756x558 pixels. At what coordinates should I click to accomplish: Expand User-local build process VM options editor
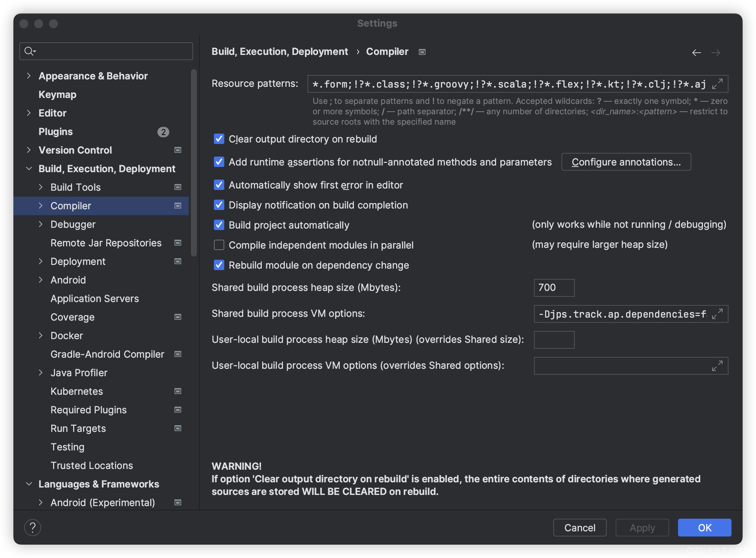tap(717, 366)
